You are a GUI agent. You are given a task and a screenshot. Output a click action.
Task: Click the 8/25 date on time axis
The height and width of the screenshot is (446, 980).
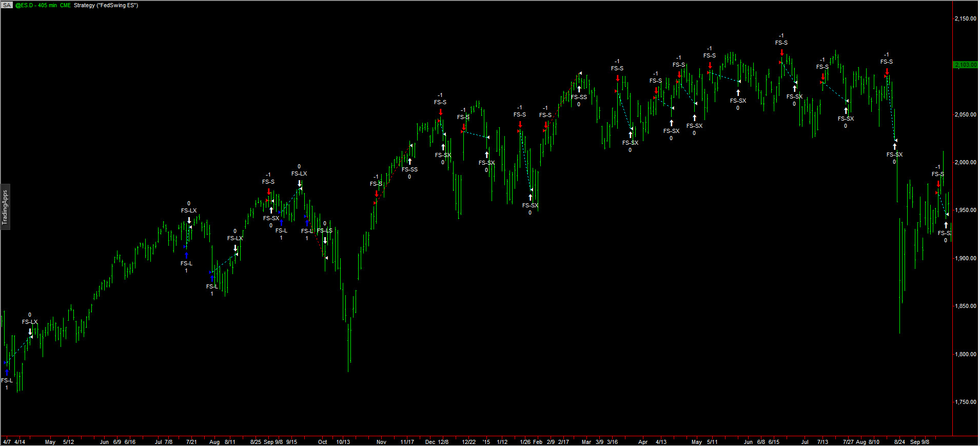pos(256,442)
